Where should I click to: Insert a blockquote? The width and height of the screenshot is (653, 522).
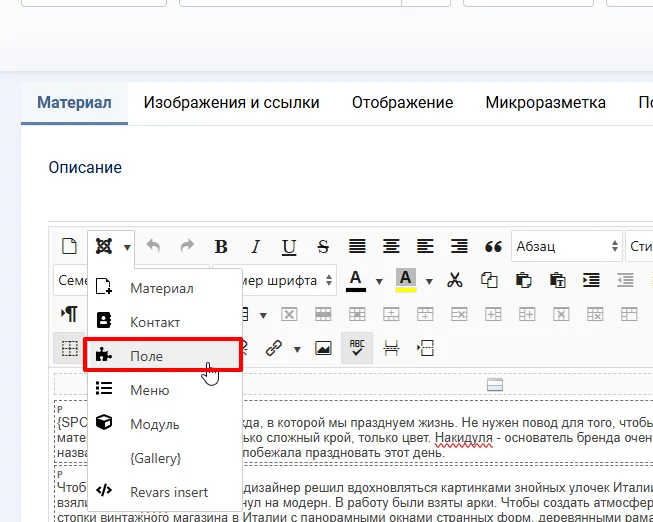[493, 247]
